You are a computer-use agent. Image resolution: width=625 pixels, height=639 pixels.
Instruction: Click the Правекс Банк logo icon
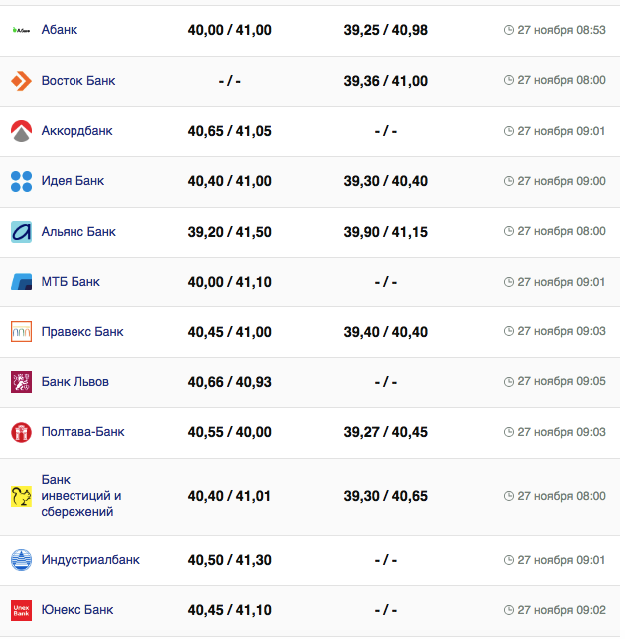[x=21, y=332]
